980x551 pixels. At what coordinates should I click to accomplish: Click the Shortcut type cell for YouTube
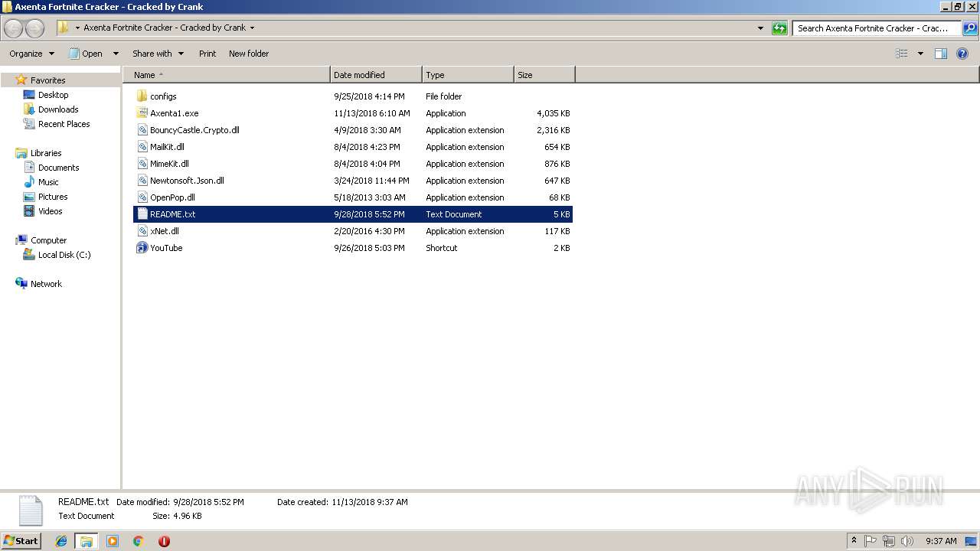(442, 248)
